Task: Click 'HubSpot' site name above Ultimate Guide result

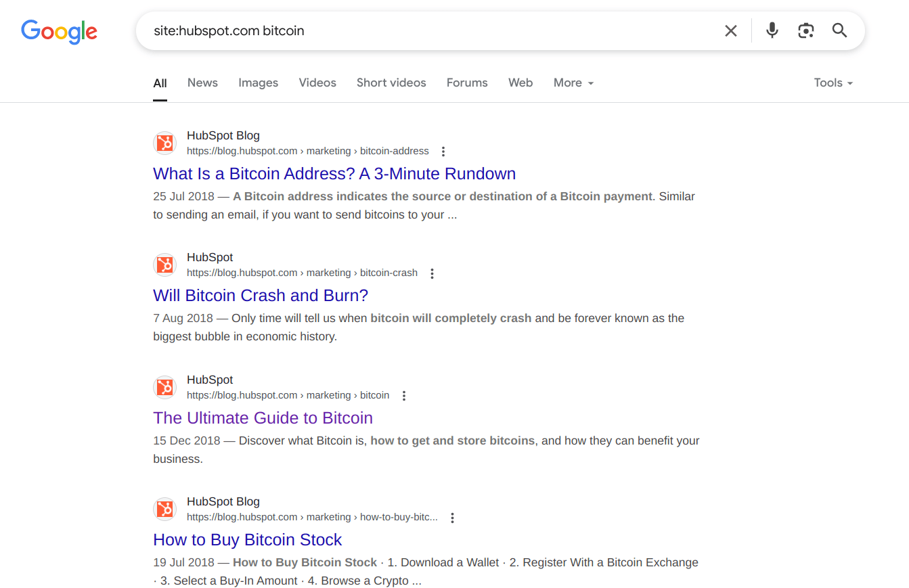Action: click(210, 380)
